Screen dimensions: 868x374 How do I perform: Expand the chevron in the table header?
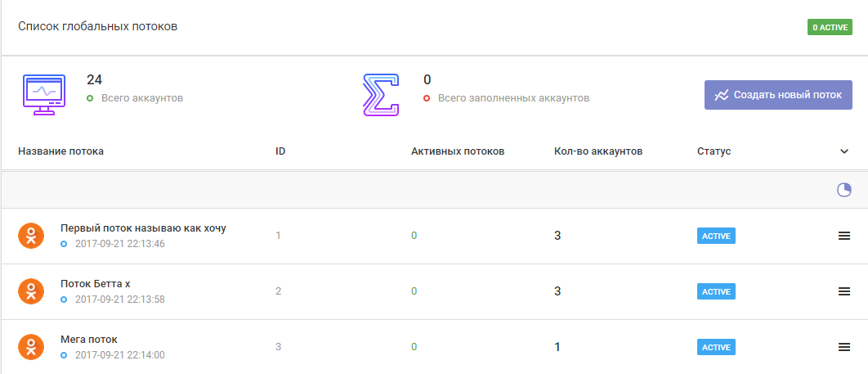click(x=844, y=151)
